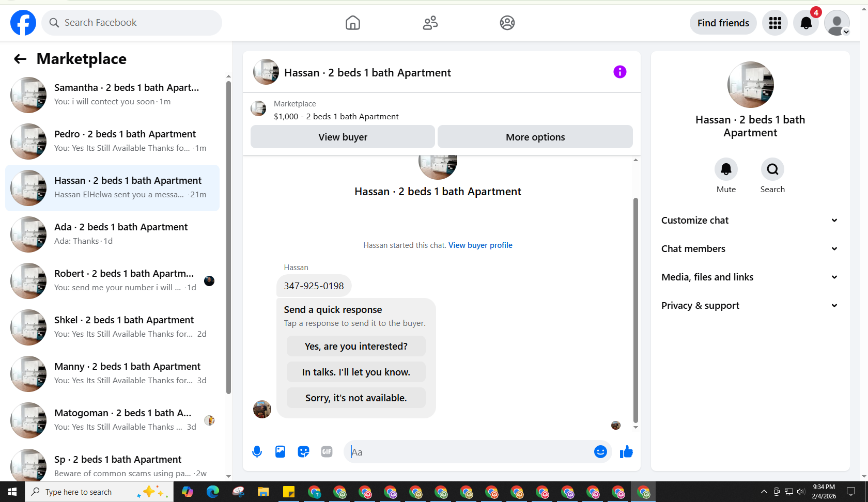
Task: Click the volume speaker tray icon
Action: (x=801, y=492)
